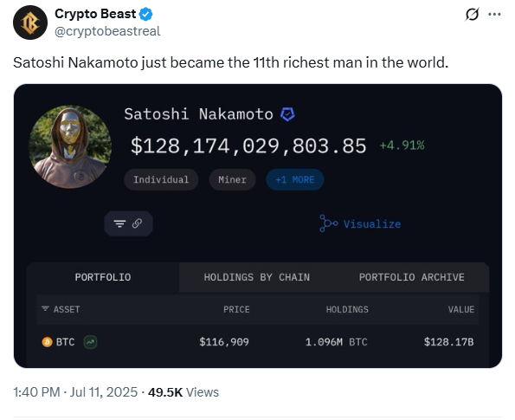Switch to the PORTFOLIO tab
The width and height of the screenshot is (515, 420).
(x=103, y=277)
